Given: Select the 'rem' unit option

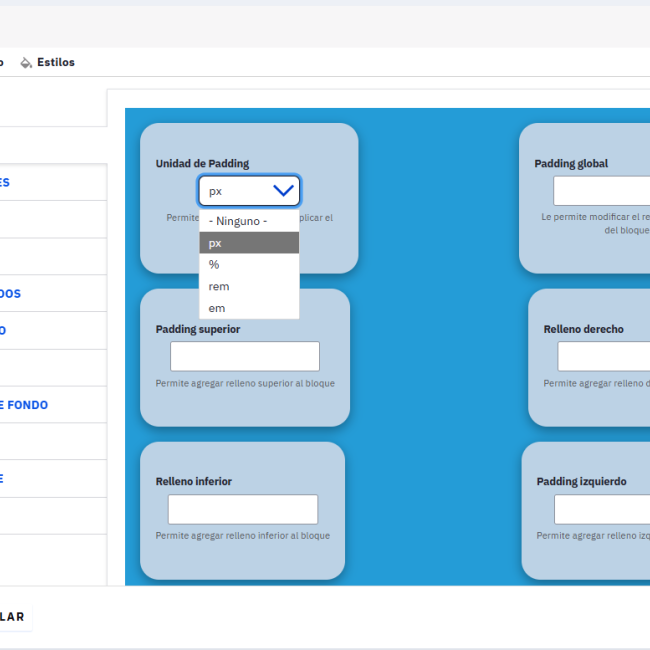Looking at the screenshot, I should point(249,286).
